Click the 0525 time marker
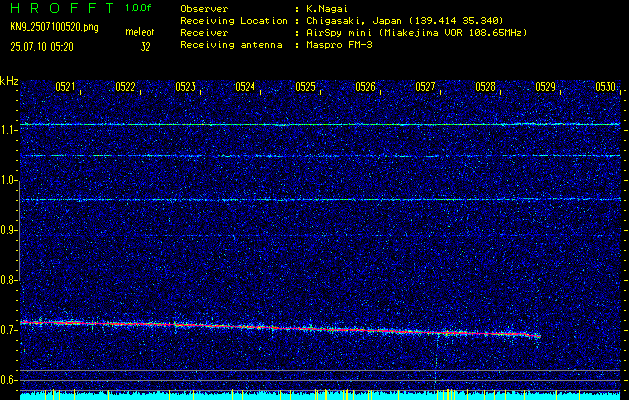Screen dimensions: 629x400 tap(305, 87)
